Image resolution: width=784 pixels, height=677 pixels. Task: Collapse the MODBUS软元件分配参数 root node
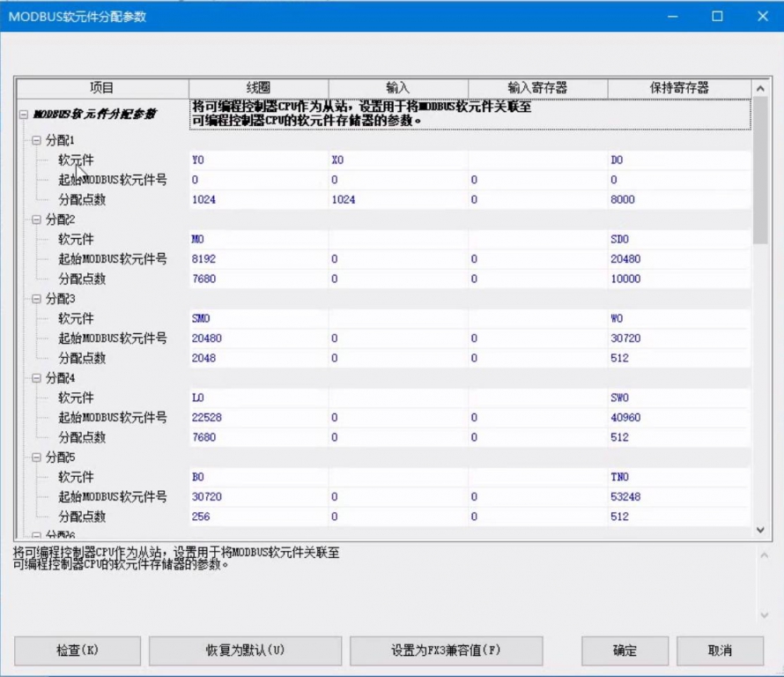[24, 115]
